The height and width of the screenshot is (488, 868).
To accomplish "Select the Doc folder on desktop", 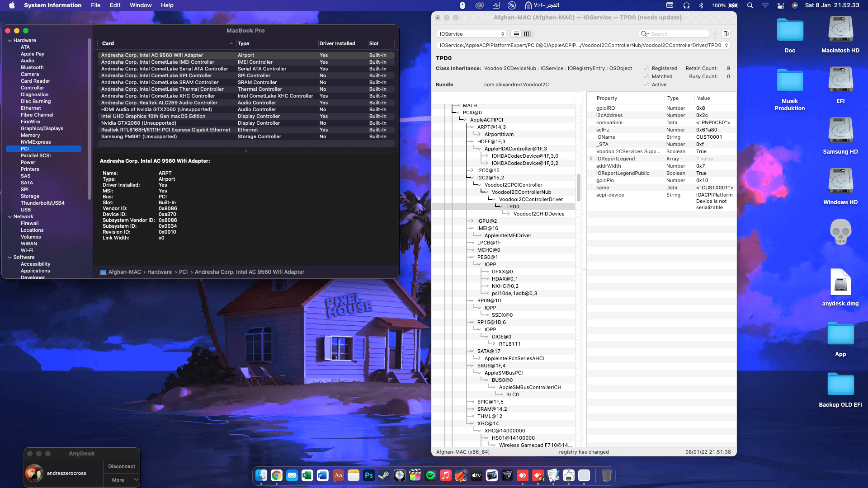I will [x=790, y=31].
